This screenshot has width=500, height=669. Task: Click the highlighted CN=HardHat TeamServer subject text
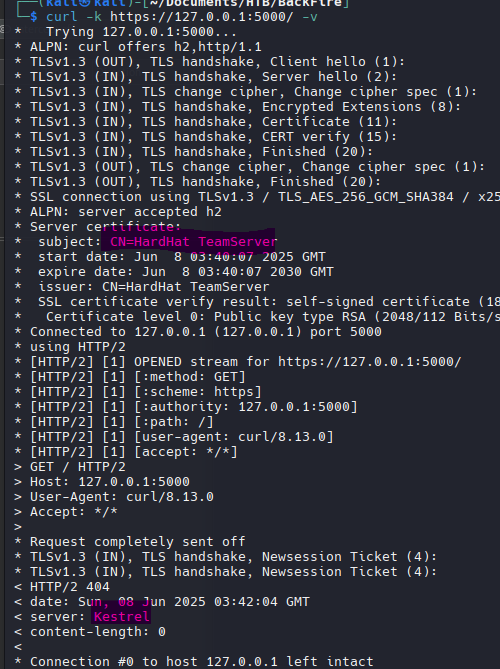click(x=193, y=242)
